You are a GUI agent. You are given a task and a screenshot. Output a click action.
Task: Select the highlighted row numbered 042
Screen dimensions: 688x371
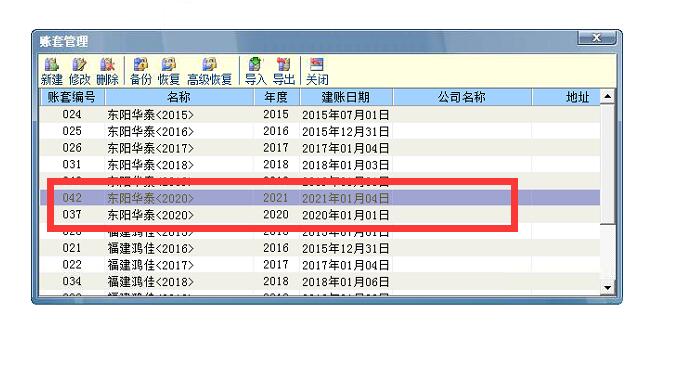tap(319, 198)
